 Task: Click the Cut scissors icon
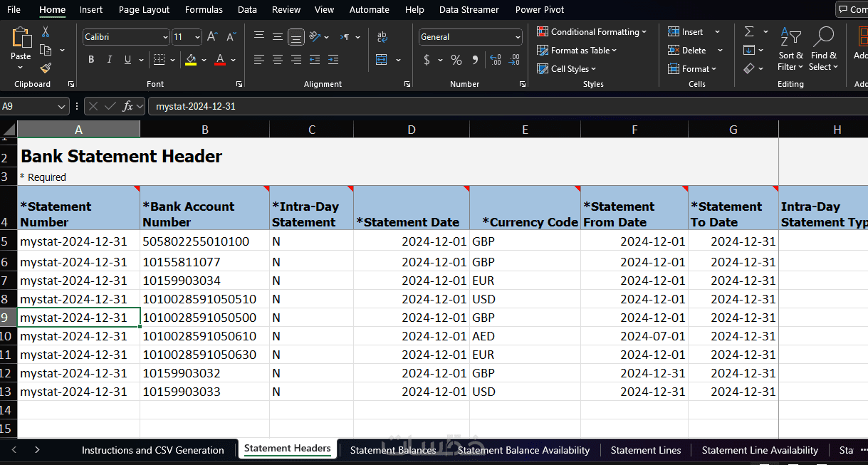coord(46,32)
